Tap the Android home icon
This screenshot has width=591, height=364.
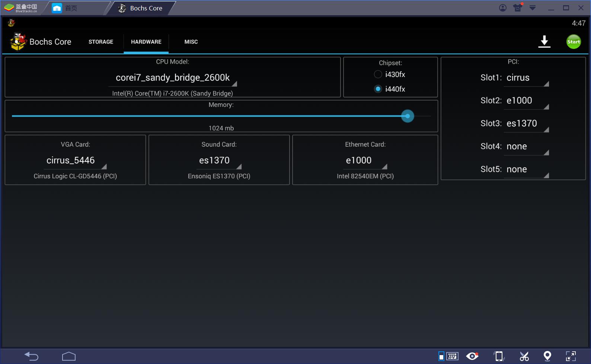click(x=69, y=356)
